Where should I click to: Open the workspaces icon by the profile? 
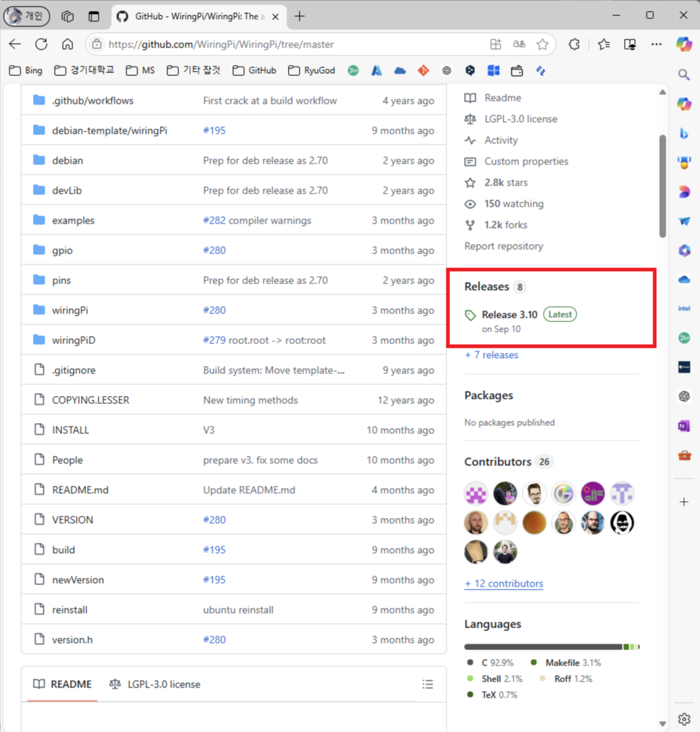[68, 16]
